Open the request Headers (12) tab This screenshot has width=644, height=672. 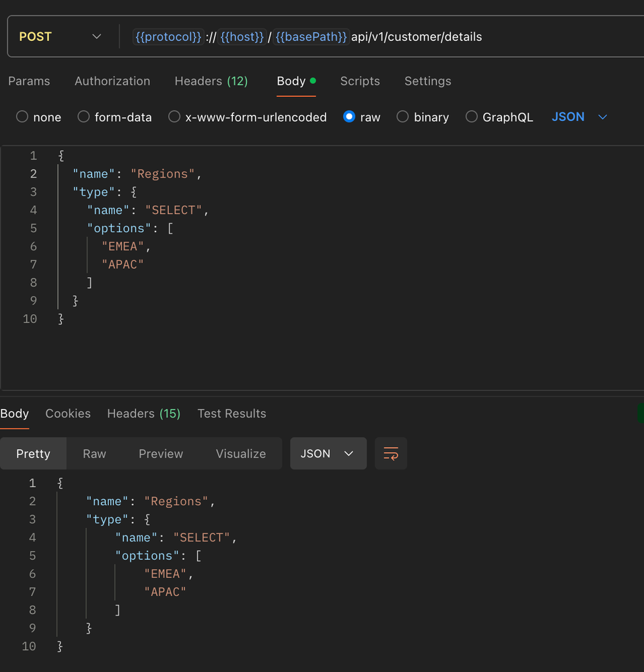point(211,81)
